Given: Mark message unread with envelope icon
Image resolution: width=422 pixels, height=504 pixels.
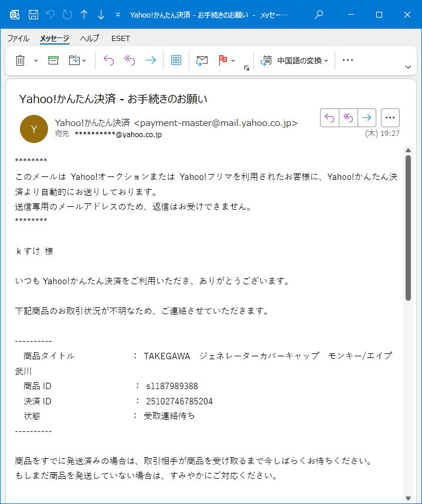Looking at the screenshot, I should [202, 60].
